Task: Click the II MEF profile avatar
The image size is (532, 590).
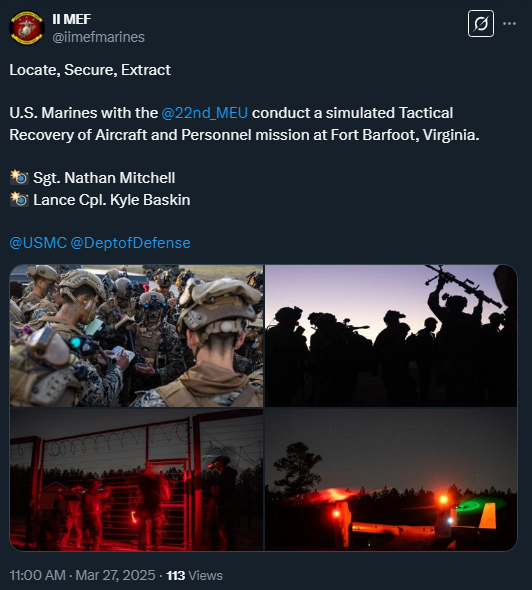Action: (x=27, y=28)
